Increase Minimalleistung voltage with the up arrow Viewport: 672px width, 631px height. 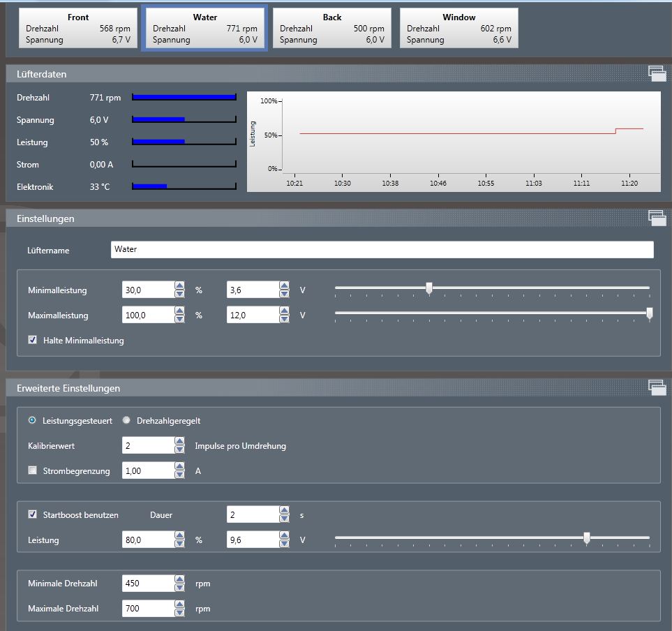[x=284, y=285]
